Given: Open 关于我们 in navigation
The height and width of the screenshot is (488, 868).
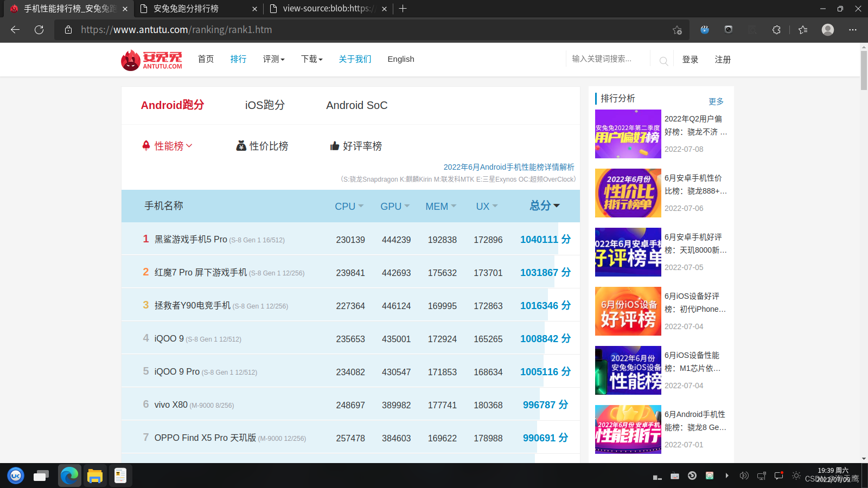Looking at the screenshot, I should [x=355, y=59].
